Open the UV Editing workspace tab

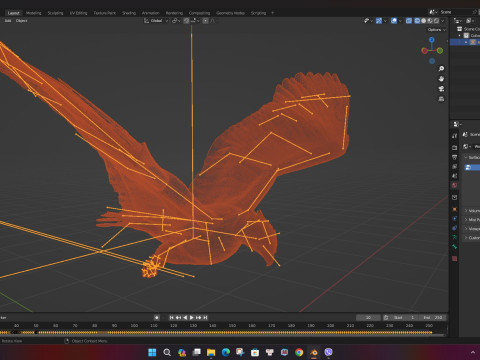coord(78,13)
